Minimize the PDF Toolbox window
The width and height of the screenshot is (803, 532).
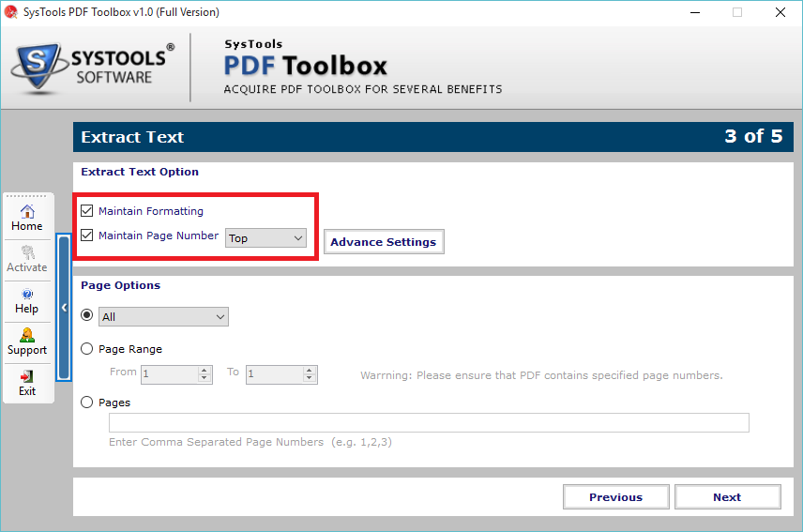pyautogui.click(x=695, y=12)
